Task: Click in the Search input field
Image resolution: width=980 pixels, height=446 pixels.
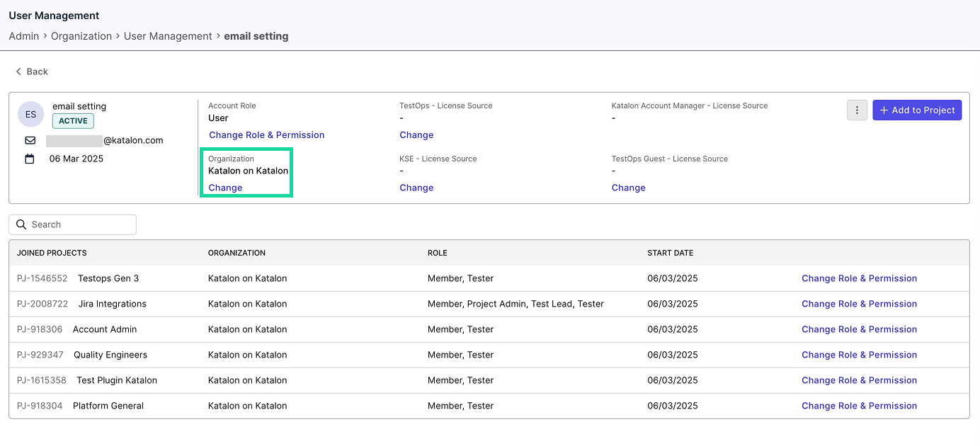Action: 72,224
